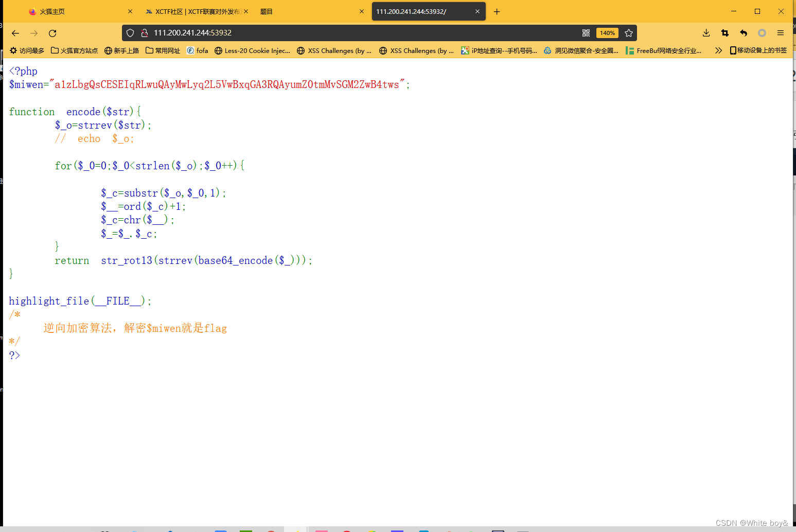Click the function encode($str) line
796x532 pixels.
(75, 112)
